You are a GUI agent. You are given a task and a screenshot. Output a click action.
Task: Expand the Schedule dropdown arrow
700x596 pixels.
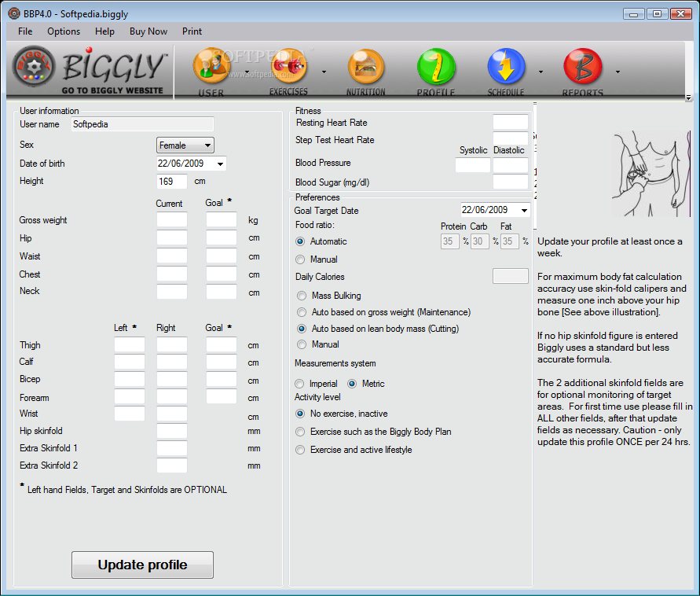pos(541,72)
